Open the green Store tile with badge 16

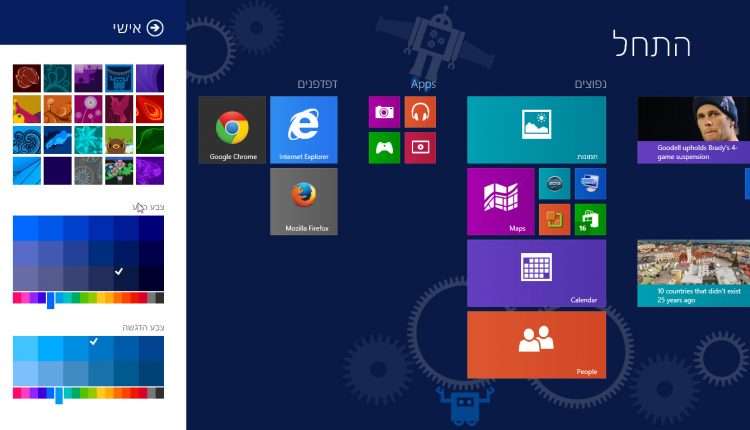click(x=590, y=220)
